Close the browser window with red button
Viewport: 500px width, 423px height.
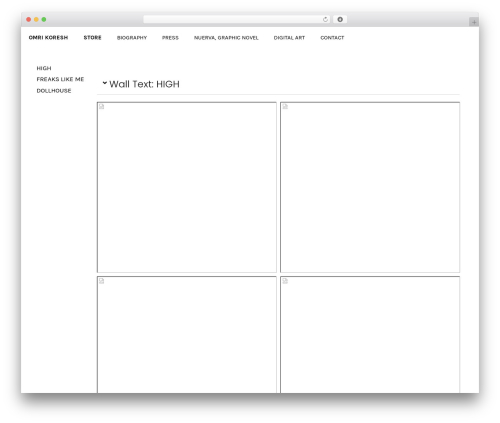click(29, 19)
